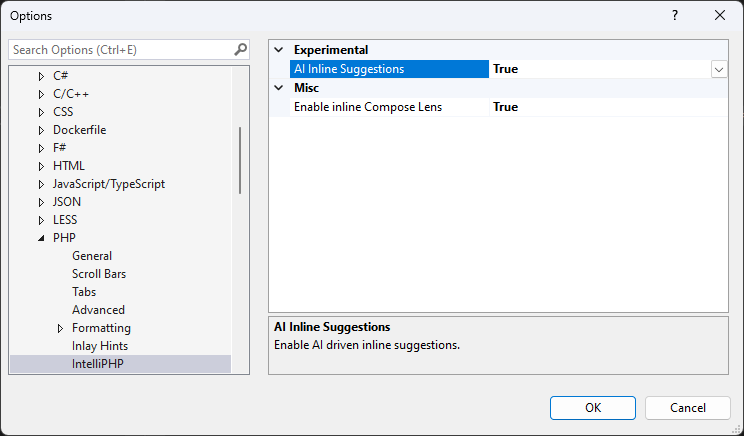The width and height of the screenshot is (744, 436).
Task: Open the PHP Advanced settings page
Action: pos(98,310)
